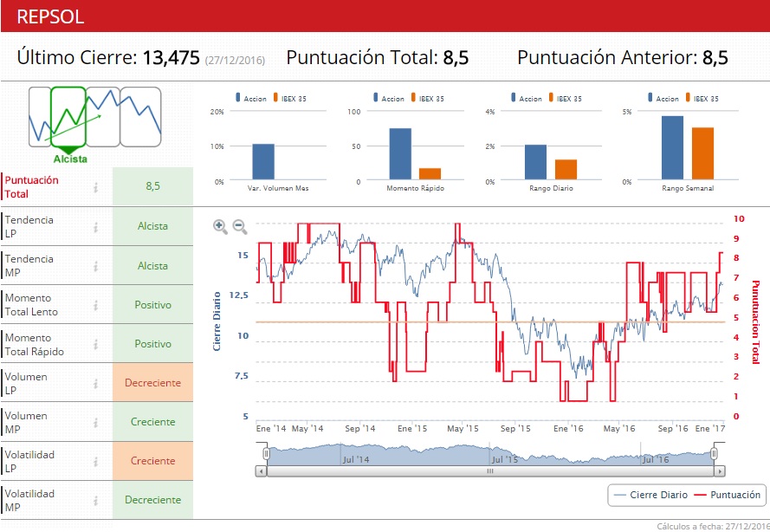Image resolution: width=770 pixels, height=532 pixels.
Task: Toggle Cierre Diario series in chart legend
Action: point(650,495)
